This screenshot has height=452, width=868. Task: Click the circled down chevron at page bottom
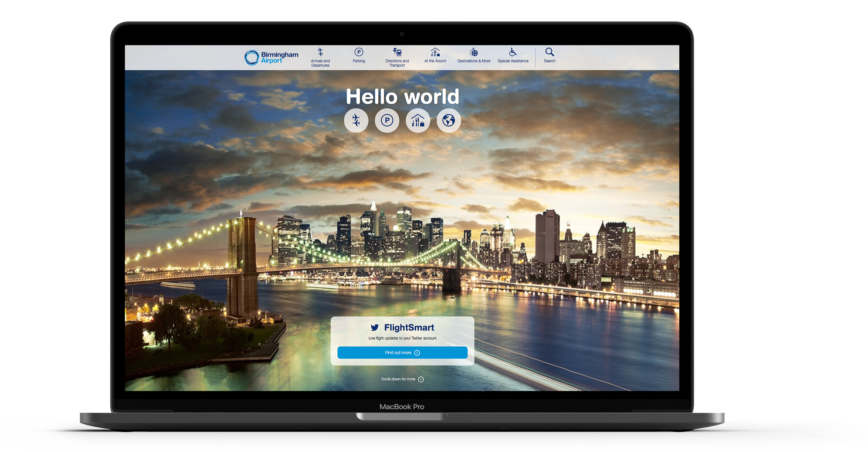pyautogui.click(x=421, y=380)
